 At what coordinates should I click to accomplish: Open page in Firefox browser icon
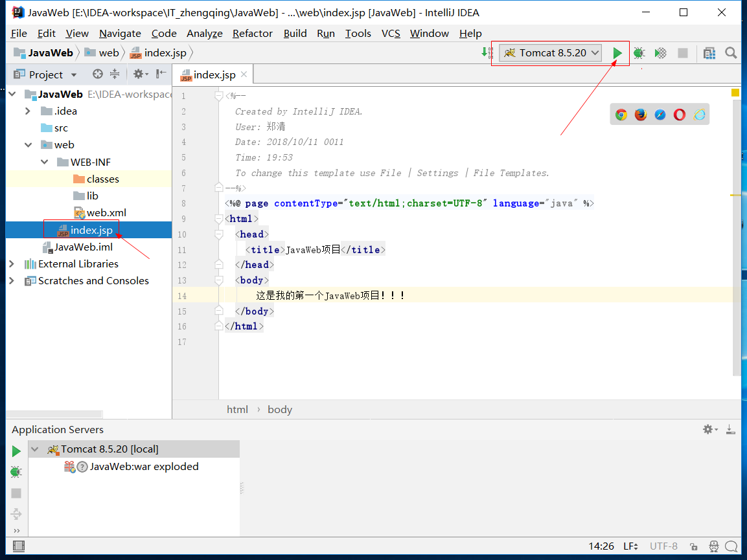(640, 115)
